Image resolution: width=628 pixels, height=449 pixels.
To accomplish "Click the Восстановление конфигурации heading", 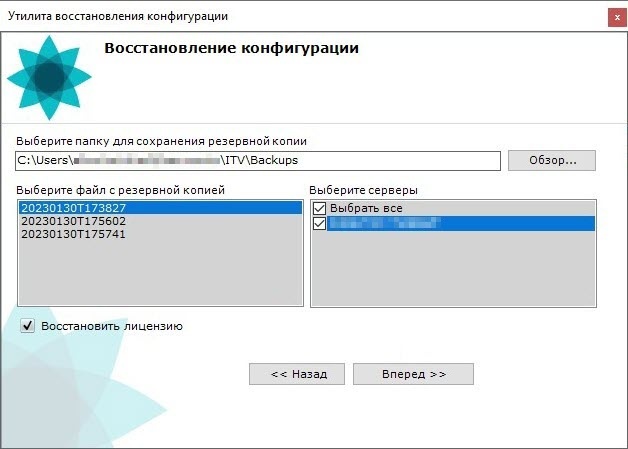I will (231, 48).
